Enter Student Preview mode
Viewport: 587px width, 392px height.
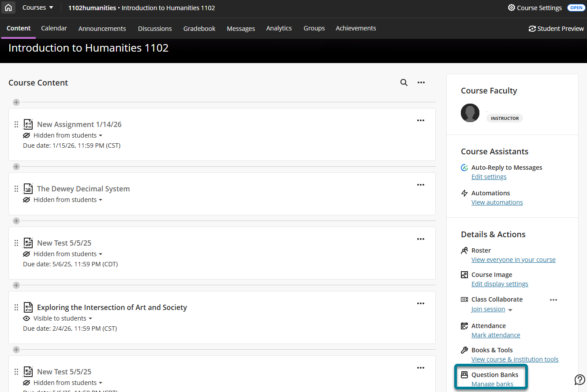coord(556,28)
